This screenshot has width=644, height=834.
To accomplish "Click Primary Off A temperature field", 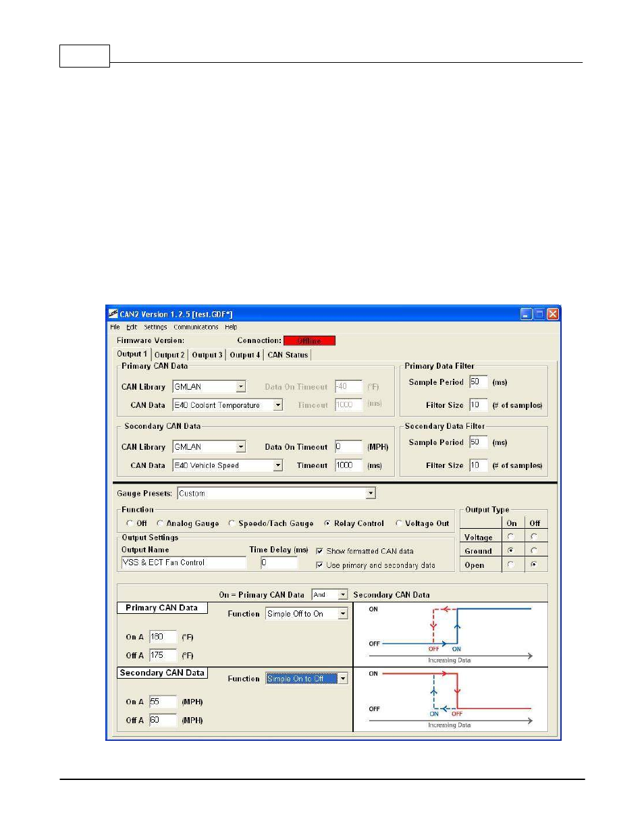I will pos(163,655).
